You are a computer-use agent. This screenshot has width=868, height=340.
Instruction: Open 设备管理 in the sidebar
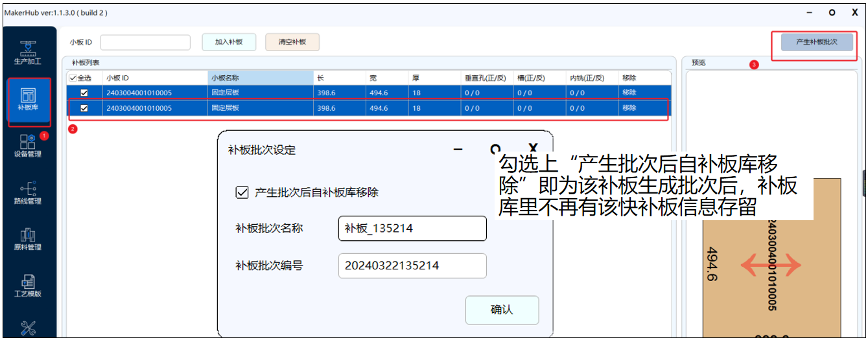28,146
